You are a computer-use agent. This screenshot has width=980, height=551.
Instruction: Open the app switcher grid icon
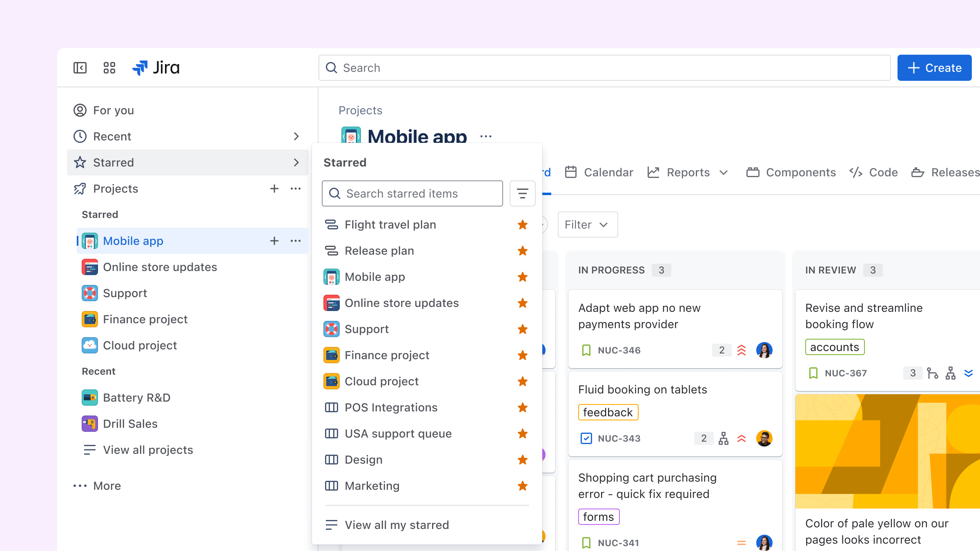point(109,68)
